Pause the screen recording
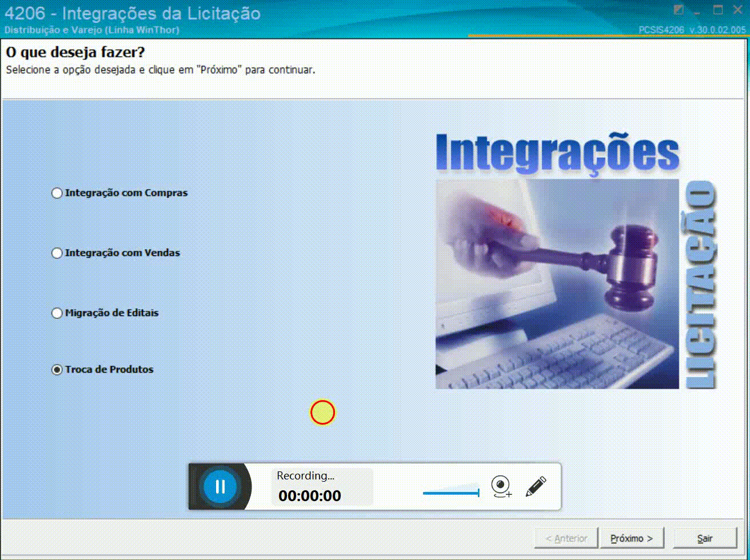Viewport: 750px width, 560px height. pyautogui.click(x=220, y=487)
